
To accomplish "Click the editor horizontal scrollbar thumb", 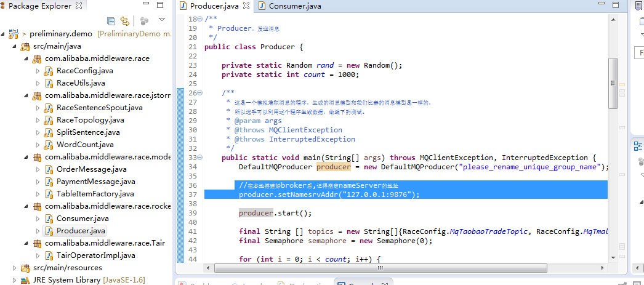I will (x=380, y=268).
